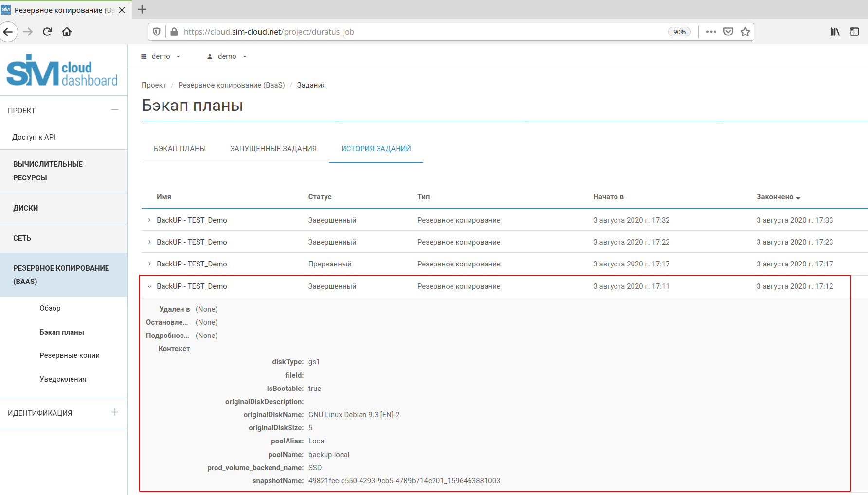This screenshot has height=495, width=868.
Task: Collapse the expanded 17:11 BackUP row
Action: tap(149, 287)
